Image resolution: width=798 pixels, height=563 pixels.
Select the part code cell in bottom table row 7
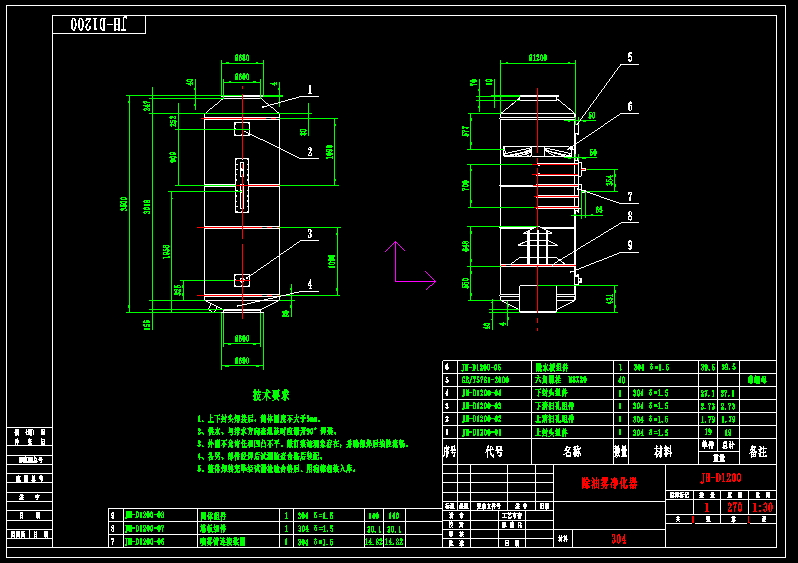click(145, 542)
